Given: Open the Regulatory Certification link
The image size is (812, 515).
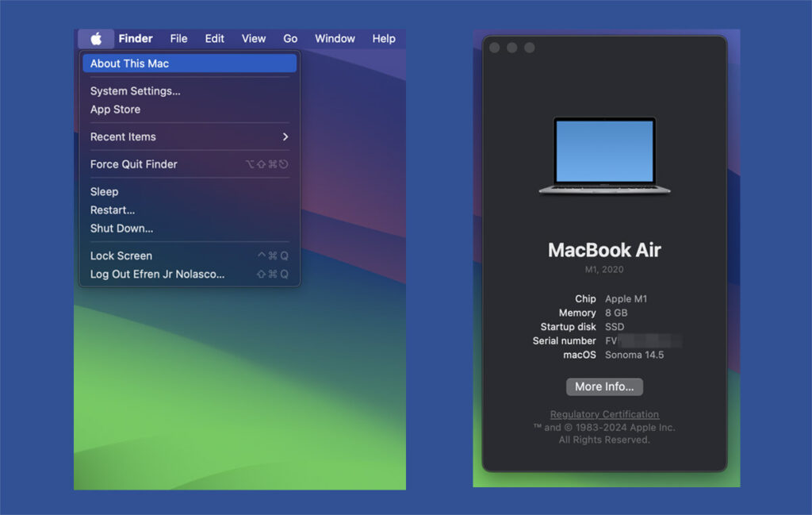Looking at the screenshot, I should (x=604, y=414).
